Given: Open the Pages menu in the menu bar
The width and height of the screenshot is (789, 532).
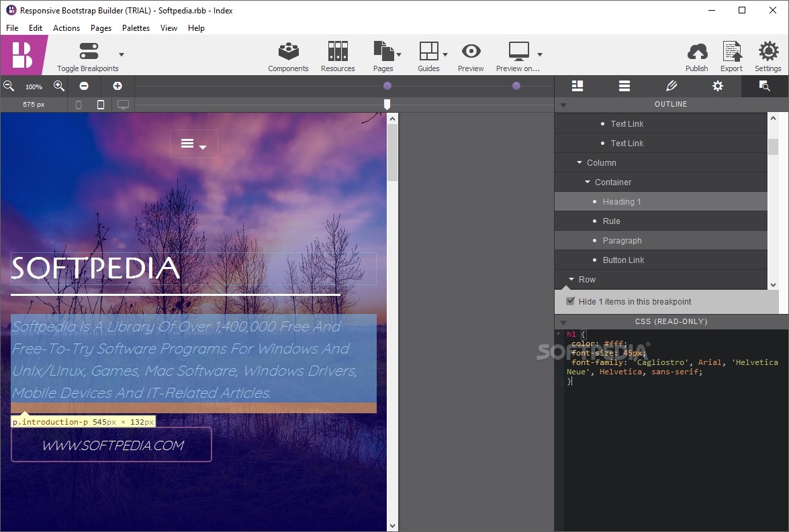Looking at the screenshot, I should (x=101, y=28).
